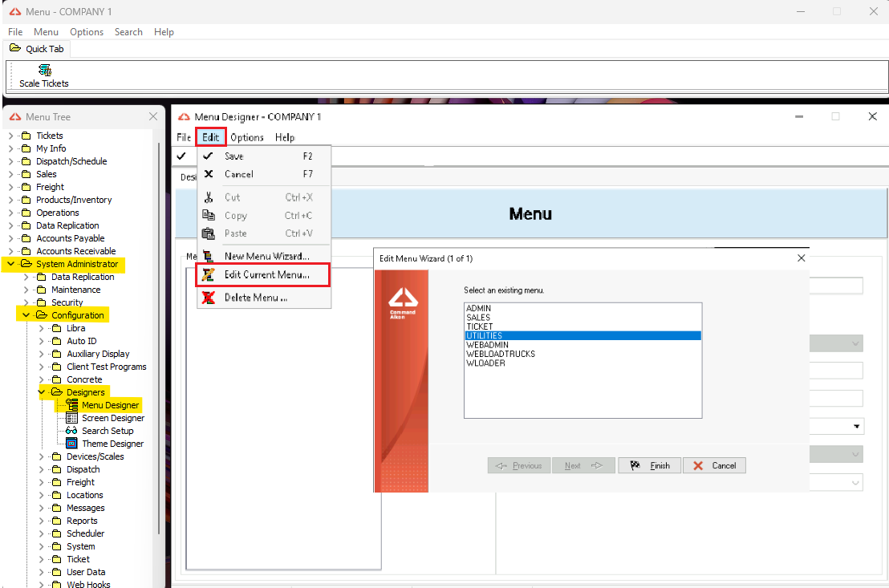Select Operations in Menu Tree

pyautogui.click(x=58, y=213)
